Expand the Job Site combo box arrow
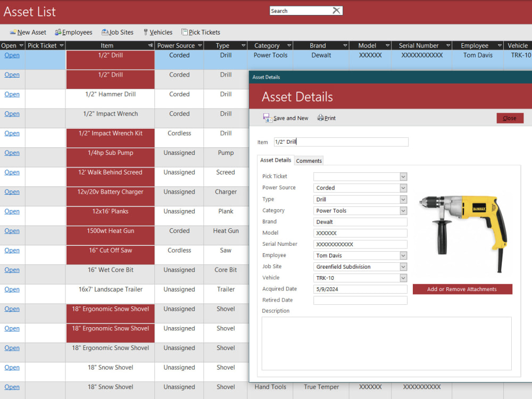 click(x=403, y=267)
